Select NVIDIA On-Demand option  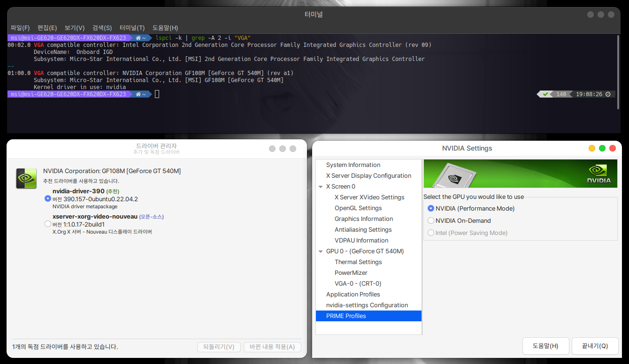(x=431, y=220)
